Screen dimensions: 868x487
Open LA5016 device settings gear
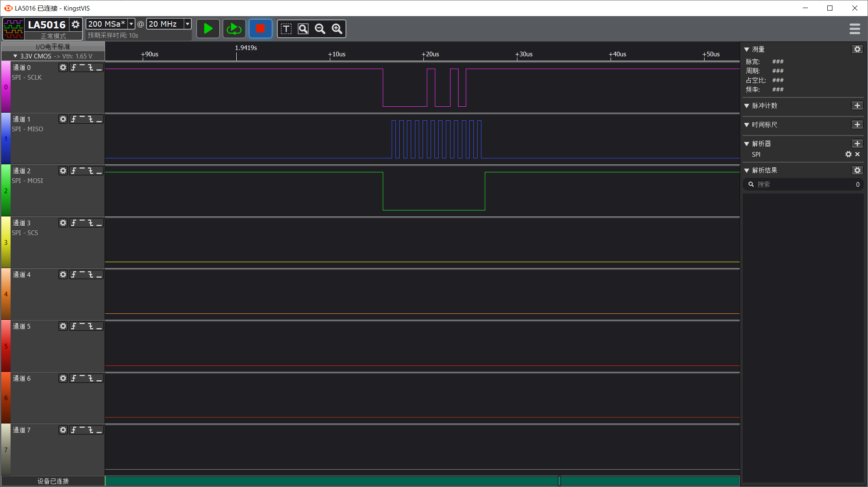click(x=76, y=25)
